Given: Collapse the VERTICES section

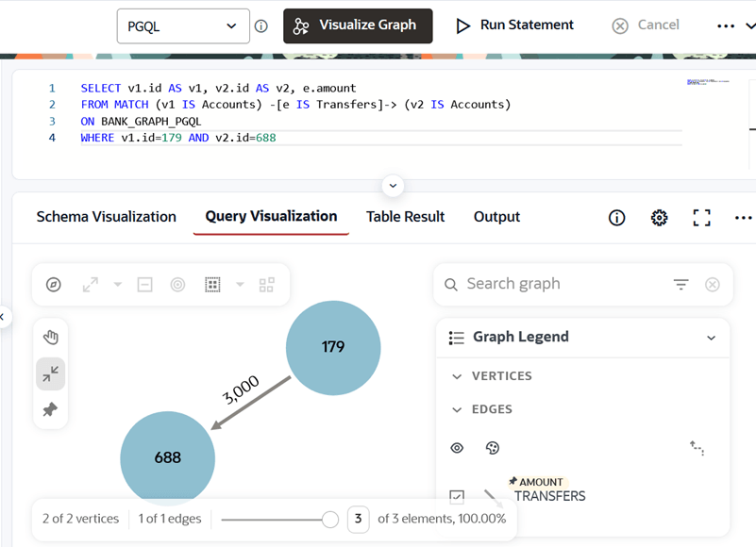Looking at the screenshot, I should [457, 376].
